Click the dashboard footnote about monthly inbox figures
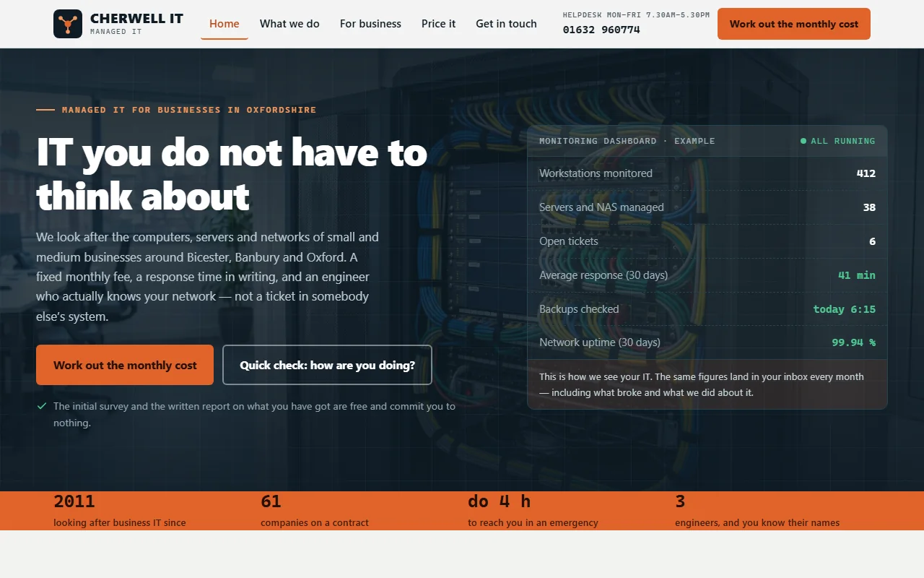 pos(702,384)
